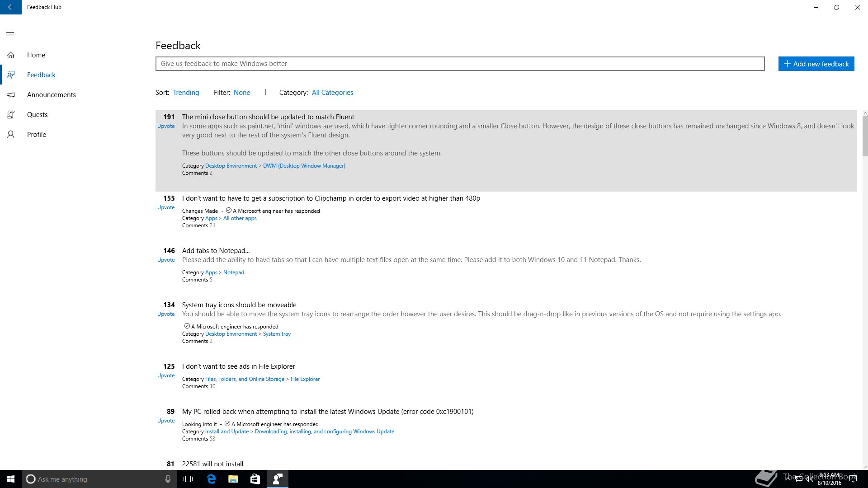
Task: Open the hamburger navigation menu
Action: (10, 34)
